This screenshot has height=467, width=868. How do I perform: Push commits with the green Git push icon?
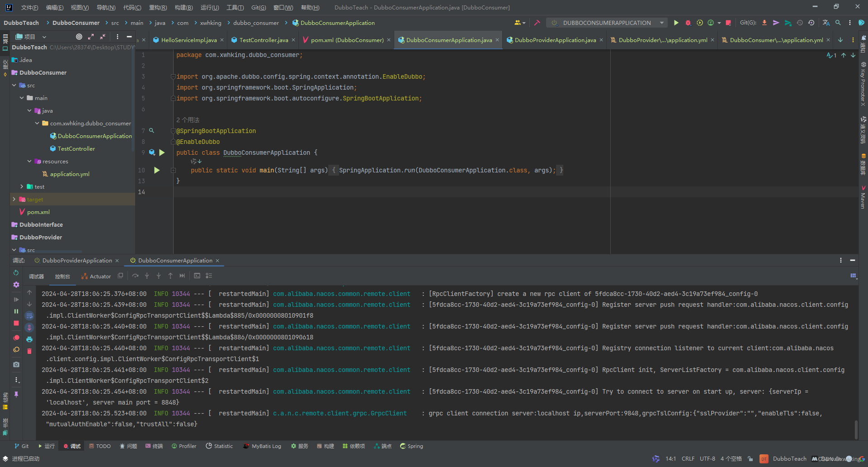pos(788,23)
